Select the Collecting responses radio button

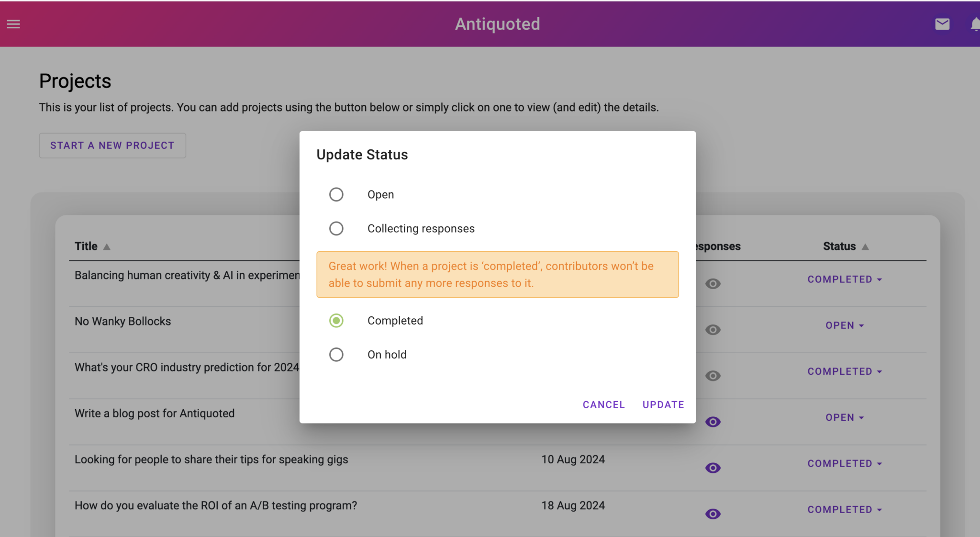[336, 228]
